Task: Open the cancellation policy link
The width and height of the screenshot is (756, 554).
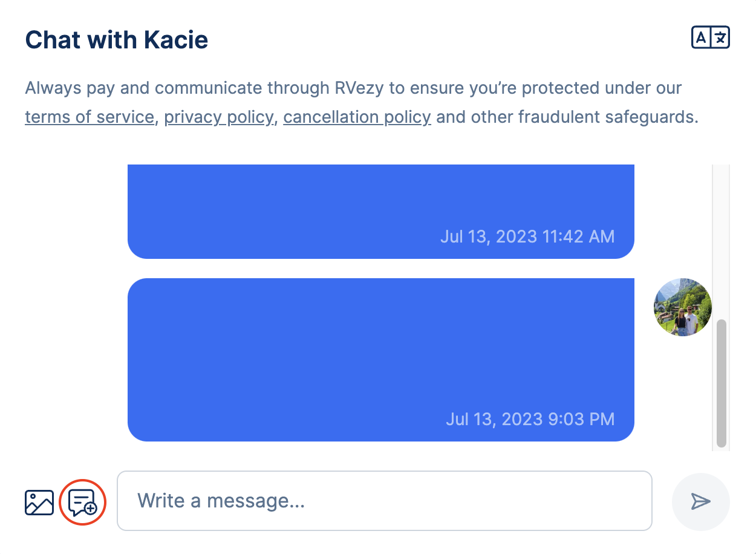Action: [357, 116]
